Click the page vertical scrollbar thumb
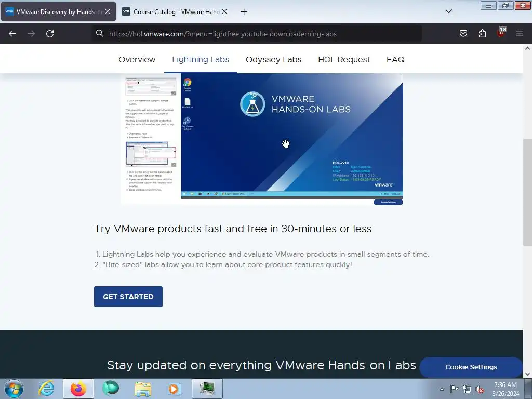 pyautogui.click(x=527, y=192)
